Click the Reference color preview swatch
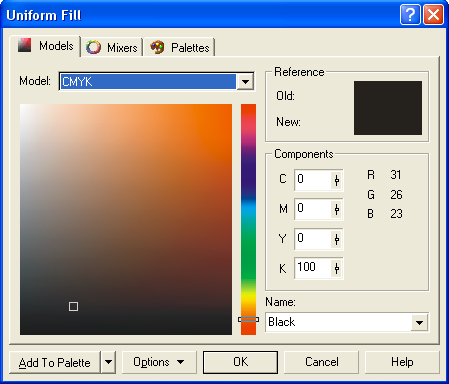 [x=388, y=108]
